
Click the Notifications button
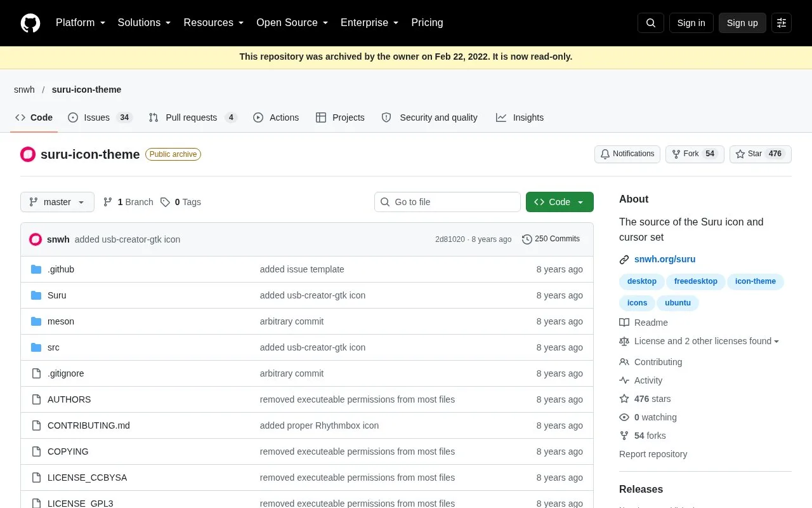coord(627,154)
